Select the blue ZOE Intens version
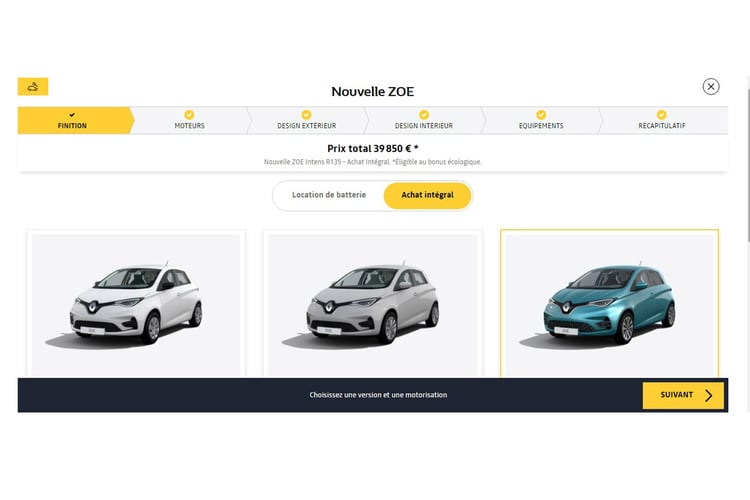The height and width of the screenshot is (500, 750). tap(609, 304)
